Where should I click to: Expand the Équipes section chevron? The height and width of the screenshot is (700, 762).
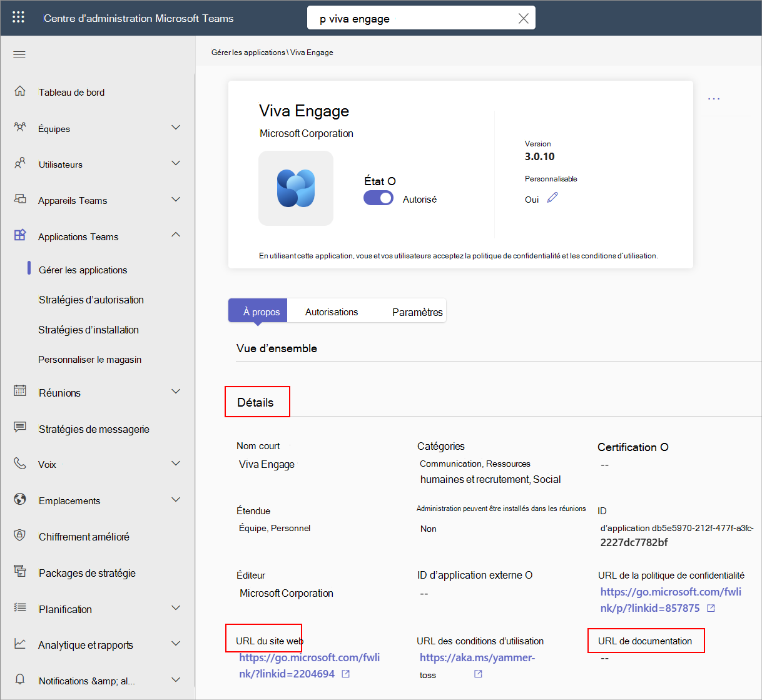176,128
